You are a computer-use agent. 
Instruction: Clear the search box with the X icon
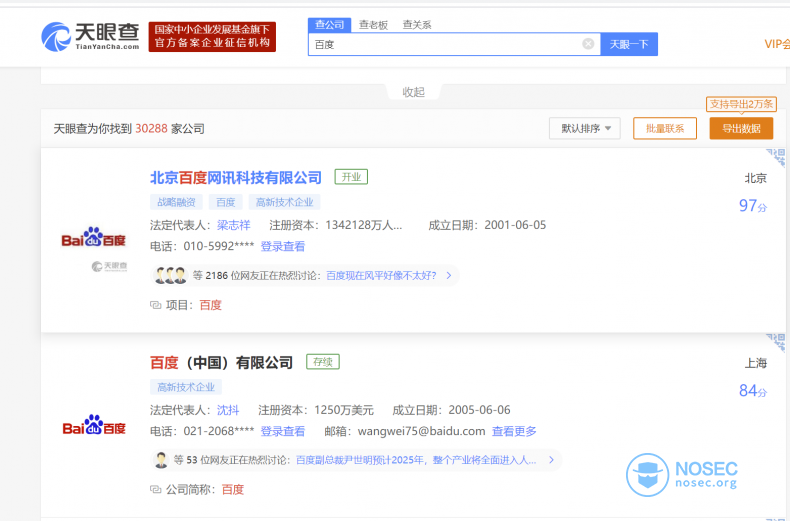(588, 44)
